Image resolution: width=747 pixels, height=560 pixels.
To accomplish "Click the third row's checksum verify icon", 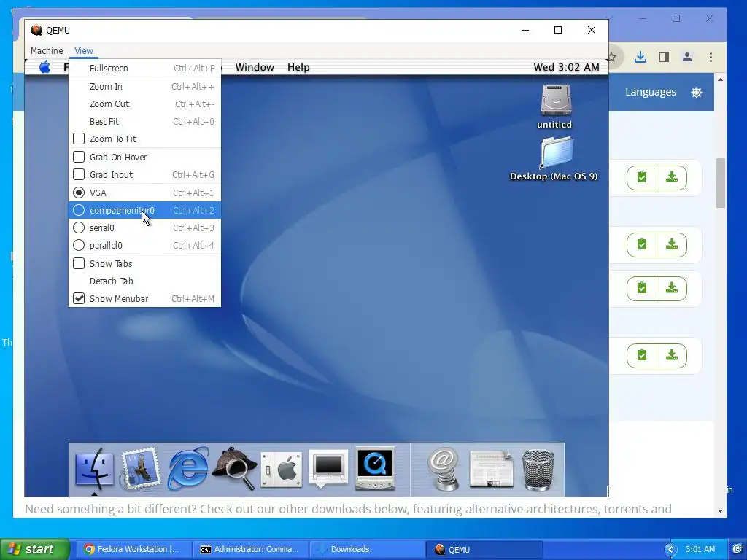I will point(642,289).
